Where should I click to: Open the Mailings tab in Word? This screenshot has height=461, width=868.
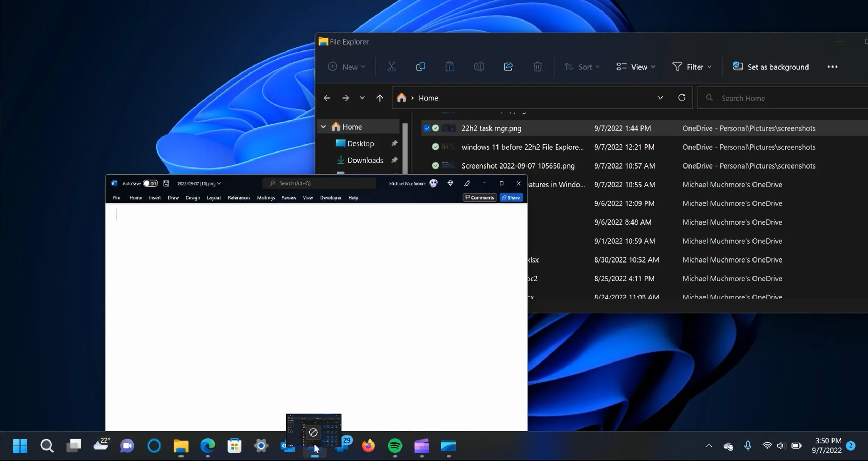[266, 198]
